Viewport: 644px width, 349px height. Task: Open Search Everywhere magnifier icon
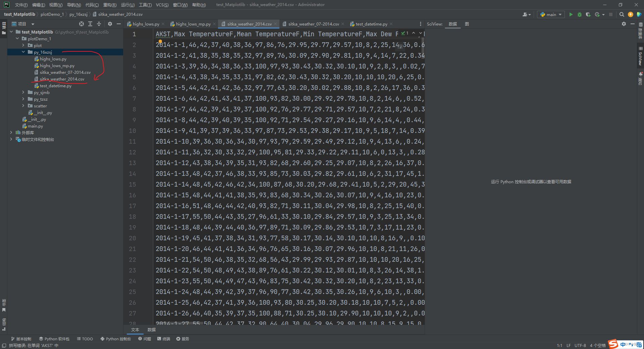tap(622, 14)
